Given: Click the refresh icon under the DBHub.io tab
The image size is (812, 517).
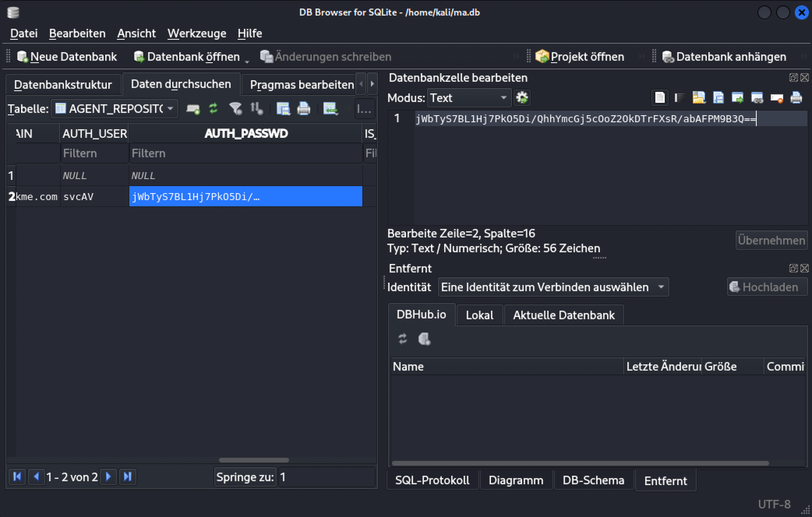Looking at the screenshot, I should 403,339.
